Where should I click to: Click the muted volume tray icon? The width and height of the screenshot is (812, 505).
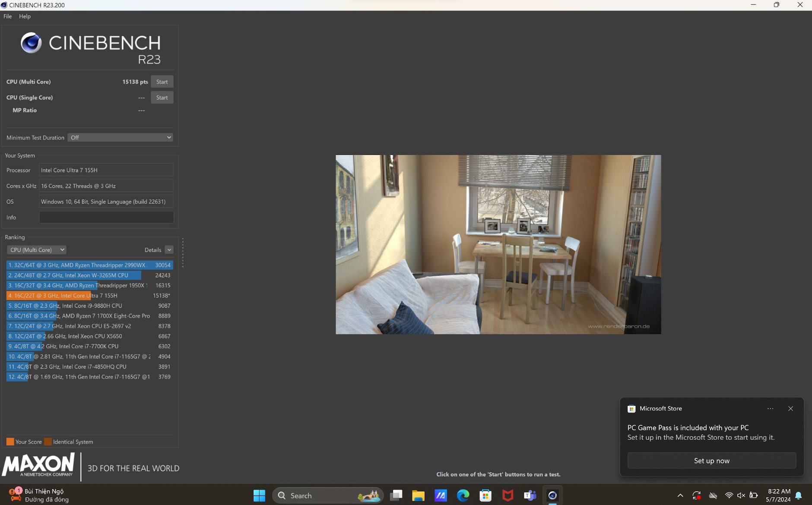741,496
